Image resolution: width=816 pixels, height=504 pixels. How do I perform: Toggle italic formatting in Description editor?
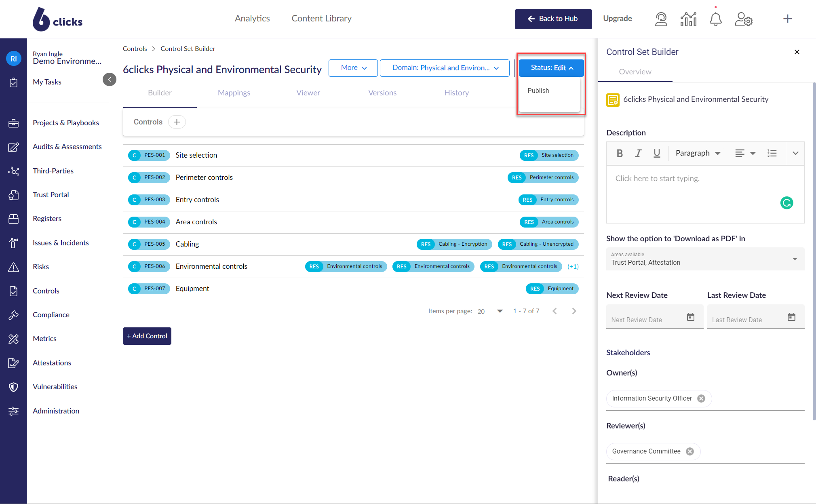(638, 153)
